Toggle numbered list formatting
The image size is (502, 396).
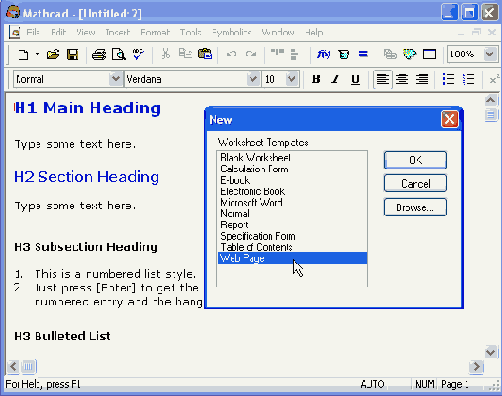point(468,79)
